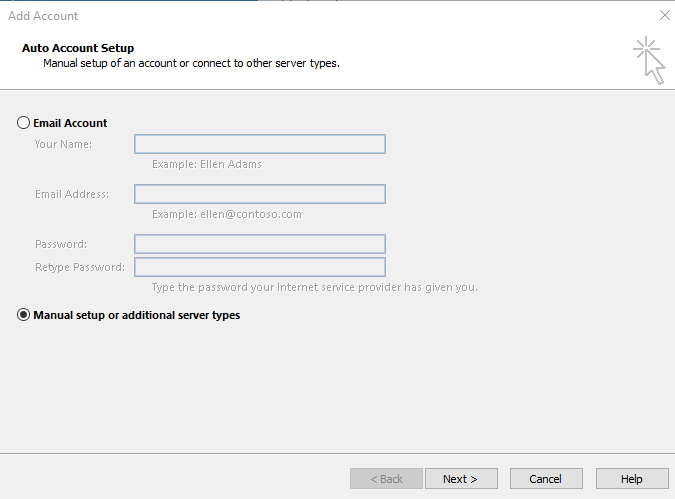Click the 'Email Account' option label text
675x499 pixels.
coord(70,123)
